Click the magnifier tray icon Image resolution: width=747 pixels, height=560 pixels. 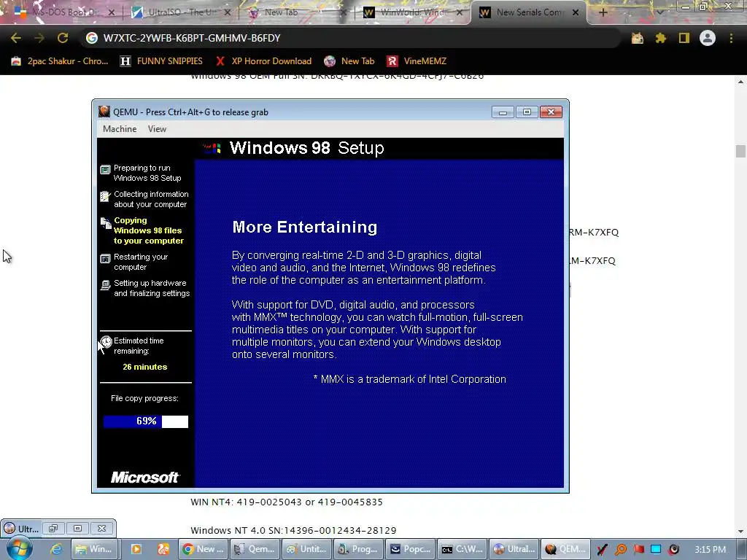click(621, 550)
